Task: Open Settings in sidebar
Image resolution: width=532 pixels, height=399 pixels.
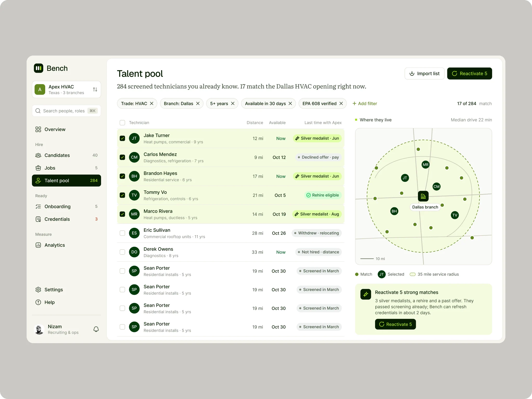Action: pos(66,290)
